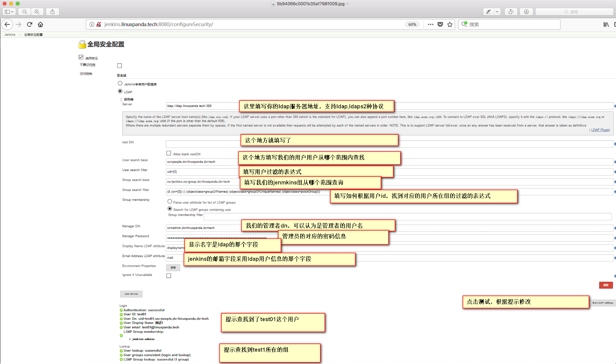Viewport: 616px width, 364px height.
Task: Reload the Jenkins page
Action: pos(29,25)
